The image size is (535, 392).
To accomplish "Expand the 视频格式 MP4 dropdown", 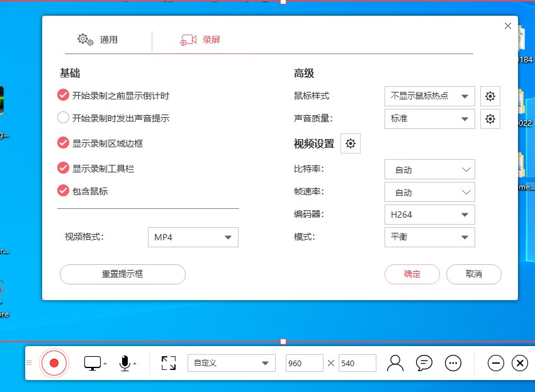I will pyautogui.click(x=193, y=237).
